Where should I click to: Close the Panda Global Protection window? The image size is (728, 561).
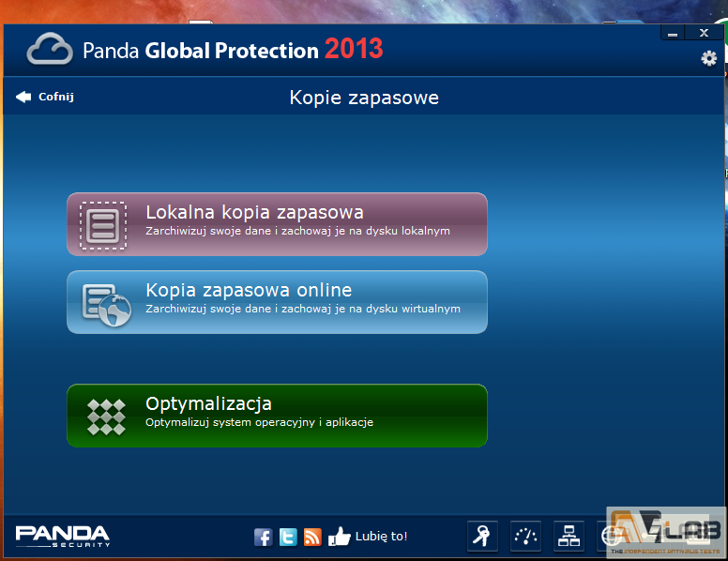tap(704, 34)
